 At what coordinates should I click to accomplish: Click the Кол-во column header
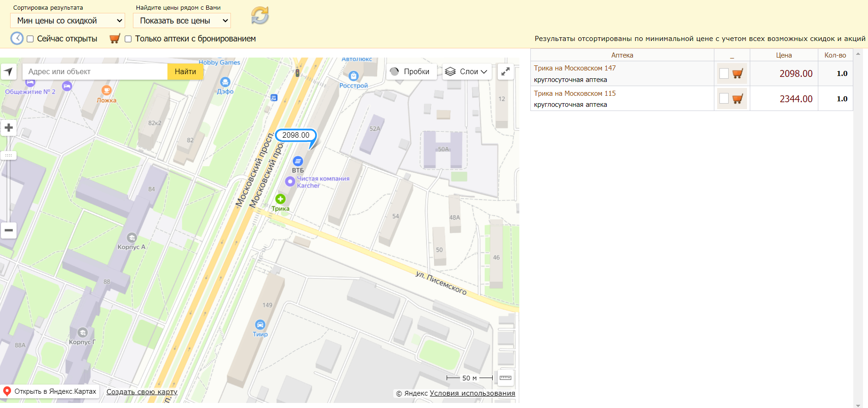(835, 55)
